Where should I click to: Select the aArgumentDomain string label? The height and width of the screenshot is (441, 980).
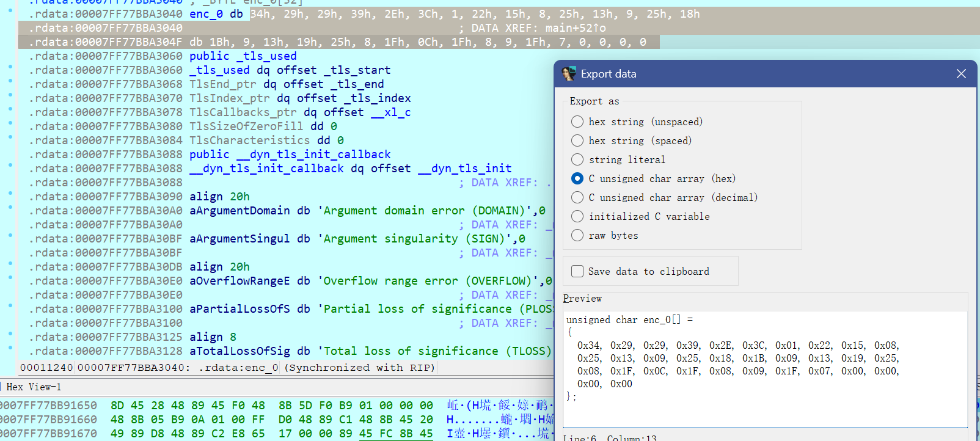point(240,211)
